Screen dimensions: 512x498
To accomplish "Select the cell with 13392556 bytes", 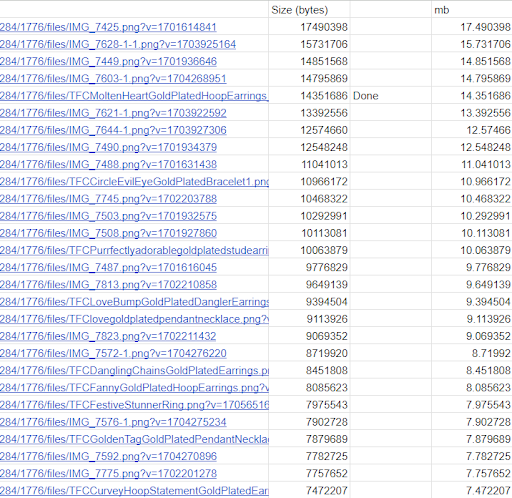I will 309,113.
